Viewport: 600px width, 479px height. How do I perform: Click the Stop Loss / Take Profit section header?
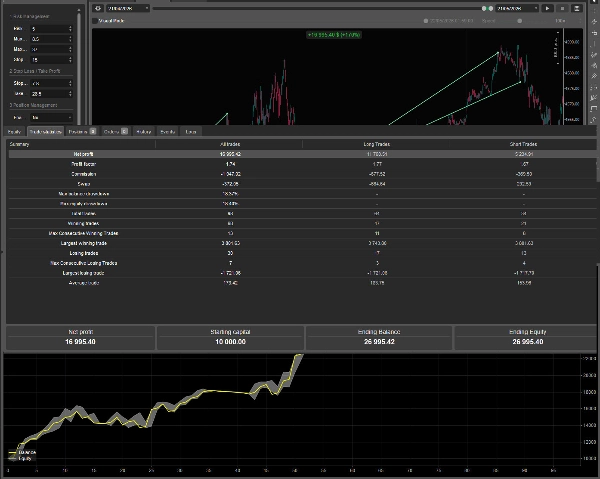35,71
